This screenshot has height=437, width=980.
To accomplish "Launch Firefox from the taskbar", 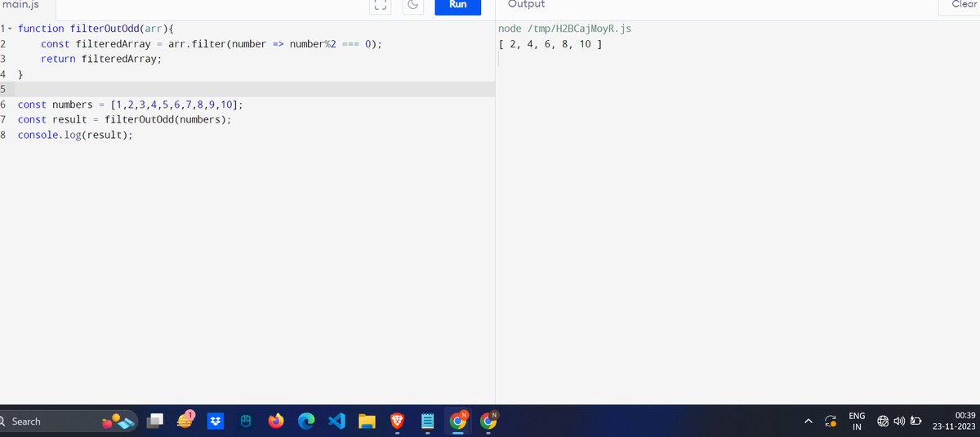I will coord(275,421).
